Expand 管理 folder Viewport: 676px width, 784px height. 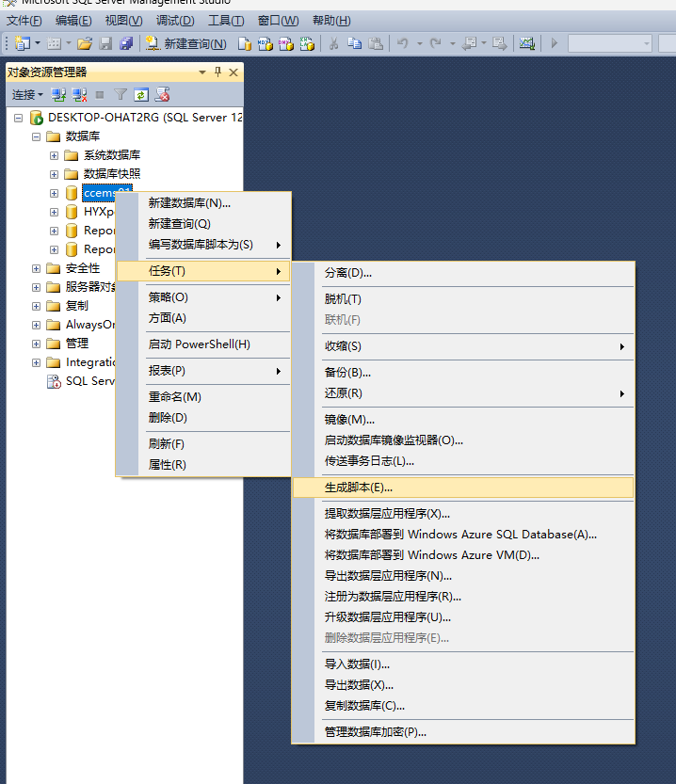tap(36, 344)
